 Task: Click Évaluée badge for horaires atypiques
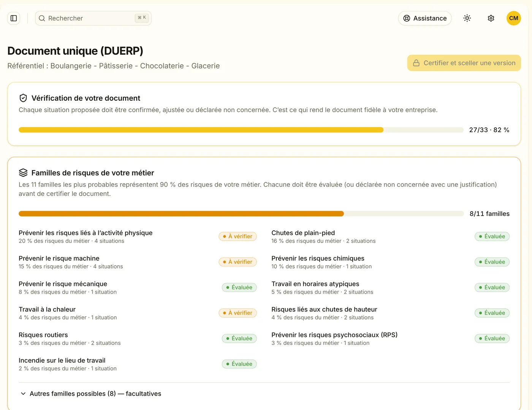(492, 288)
